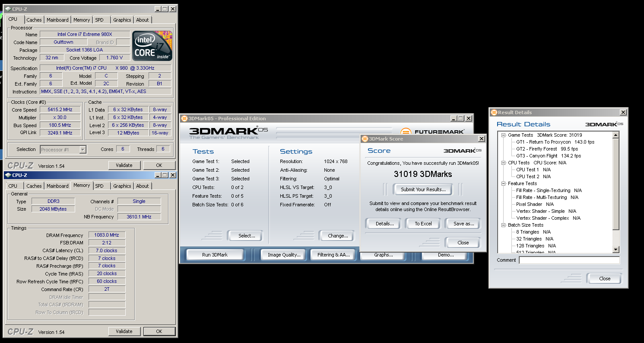The width and height of the screenshot is (644, 343).
Task: Click CPU-Z title bar icon in top window
Action: pyautogui.click(x=8, y=9)
